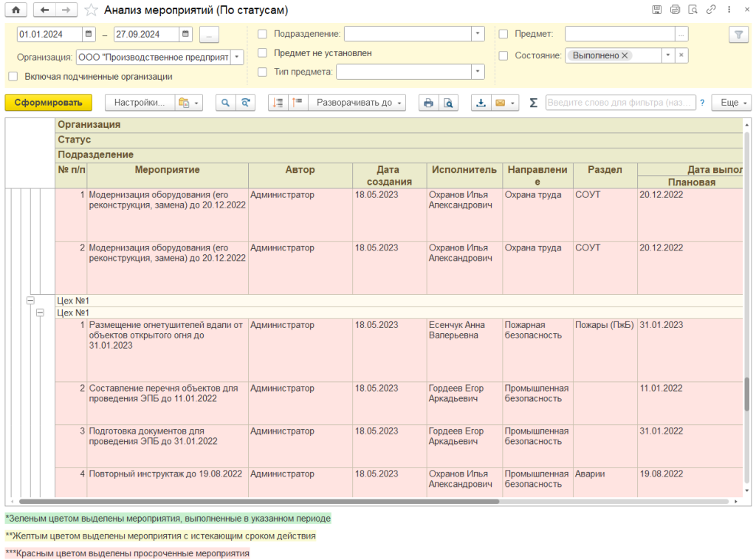Click the Сформировать button
The image size is (756, 560).
point(48,103)
